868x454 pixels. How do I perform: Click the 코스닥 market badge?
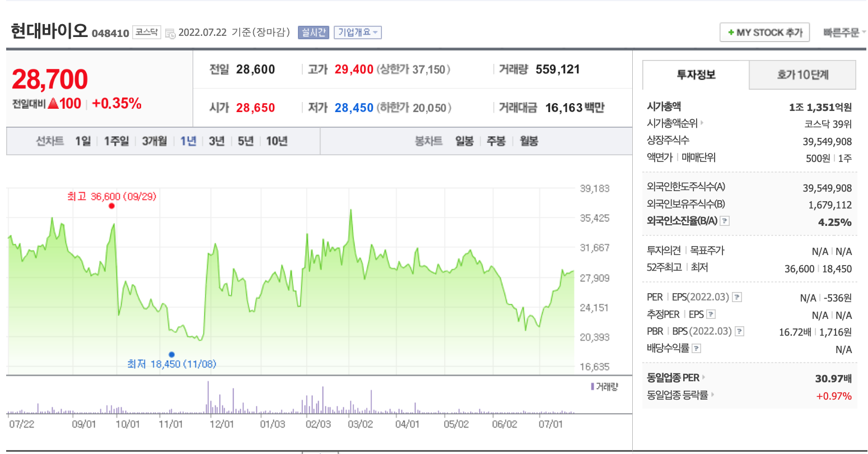coord(147,33)
